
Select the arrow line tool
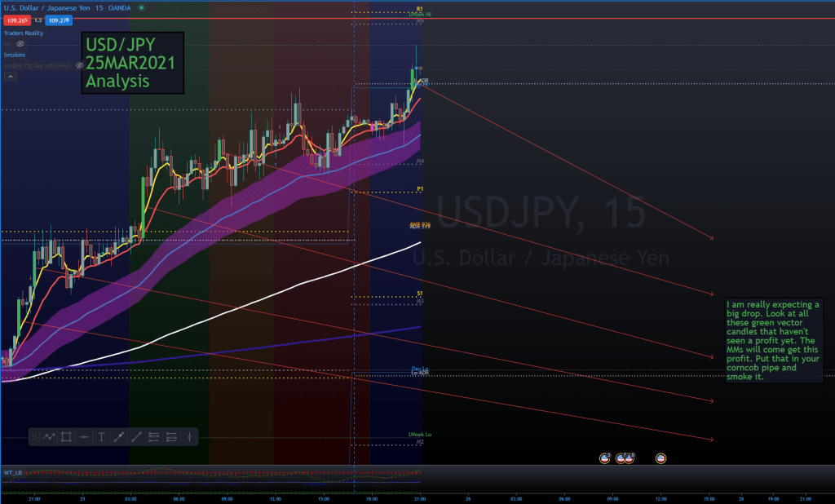tap(119, 437)
